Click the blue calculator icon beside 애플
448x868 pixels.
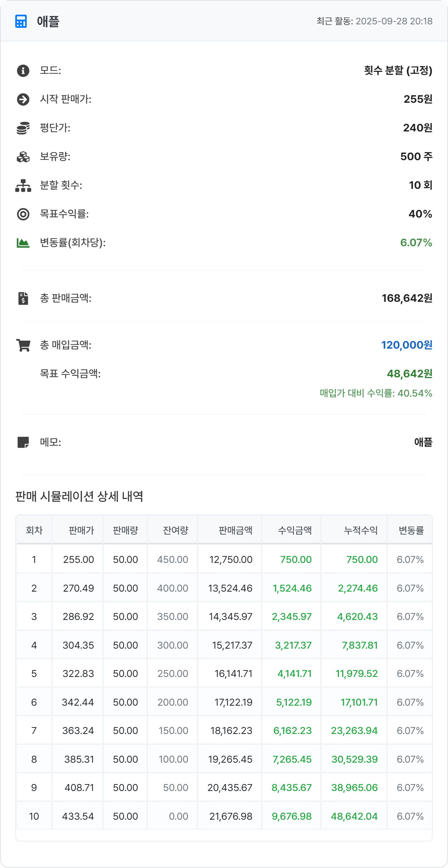coord(21,21)
